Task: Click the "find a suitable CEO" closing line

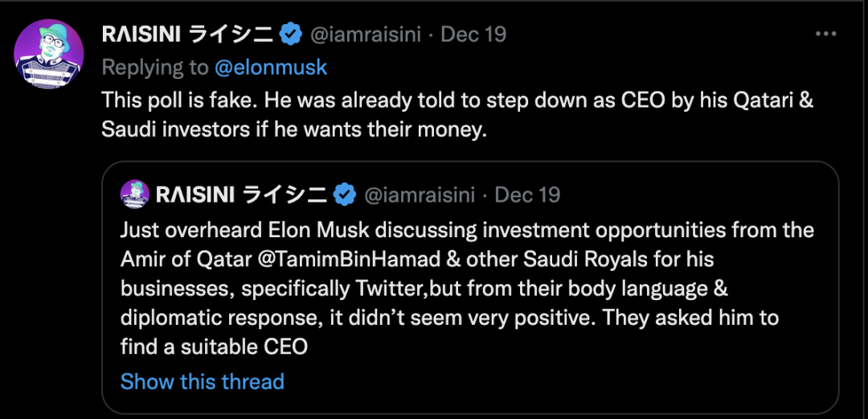Action: coord(213,347)
